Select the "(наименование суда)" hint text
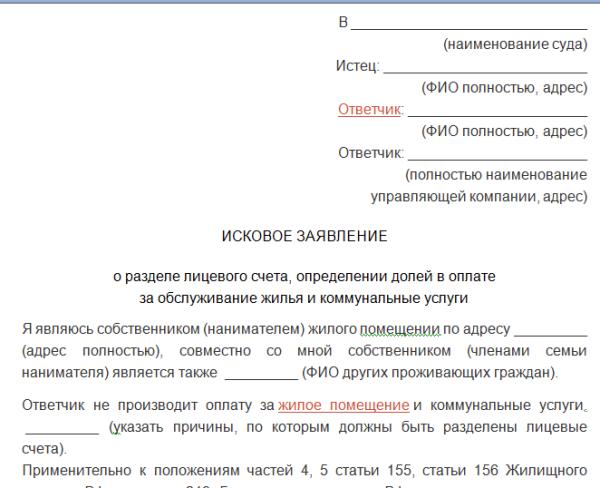 514,45
